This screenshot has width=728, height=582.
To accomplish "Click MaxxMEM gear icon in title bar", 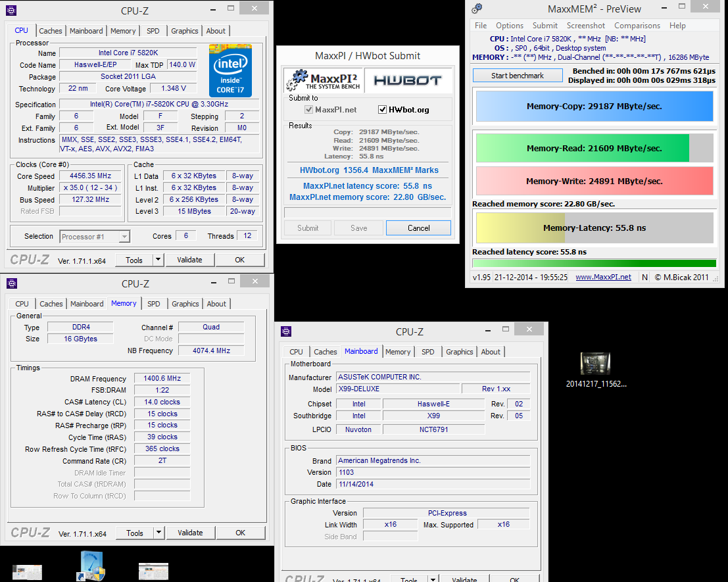I will pos(477,9).
